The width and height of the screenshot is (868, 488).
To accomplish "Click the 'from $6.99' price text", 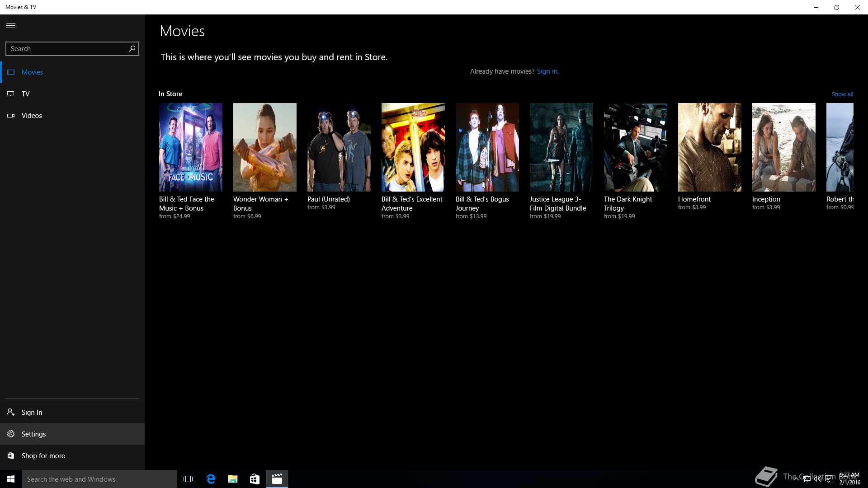I will click(247, 216).
